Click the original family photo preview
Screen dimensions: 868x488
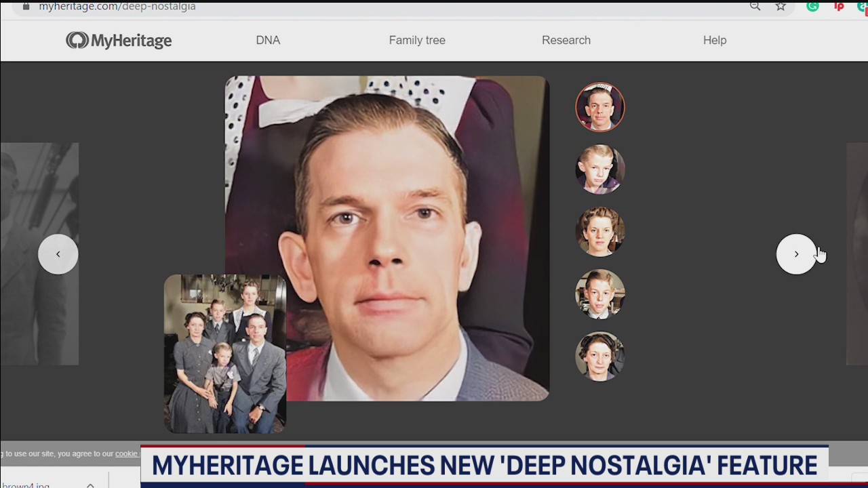pos(224,353)
